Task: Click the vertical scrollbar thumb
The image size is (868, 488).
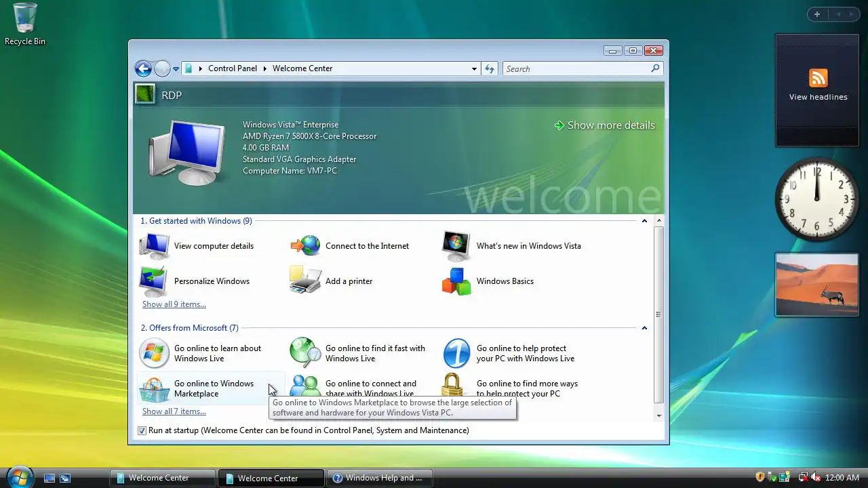Action: tap(658, 314)
